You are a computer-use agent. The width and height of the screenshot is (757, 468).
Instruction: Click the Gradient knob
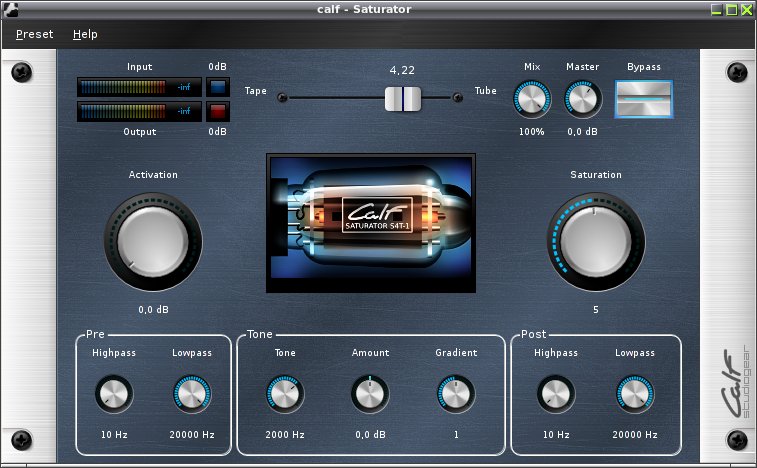pyautogui.click(x=456, y=394)
